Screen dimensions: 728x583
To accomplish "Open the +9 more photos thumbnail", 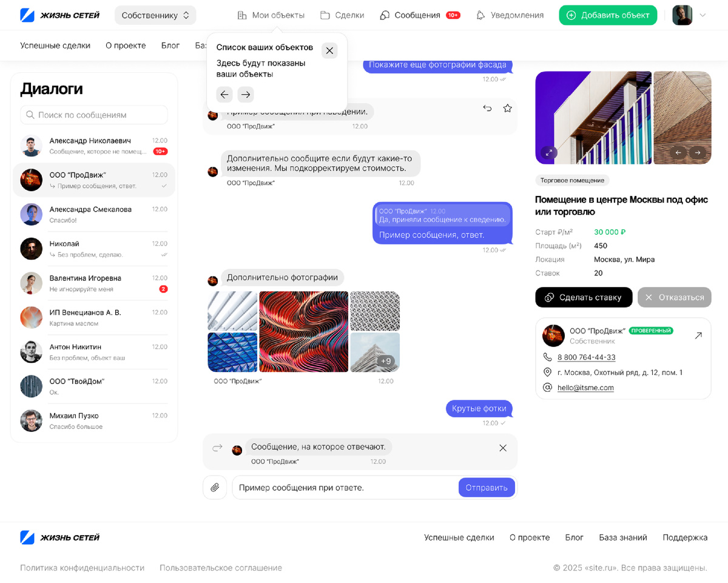I will (375, 352).
